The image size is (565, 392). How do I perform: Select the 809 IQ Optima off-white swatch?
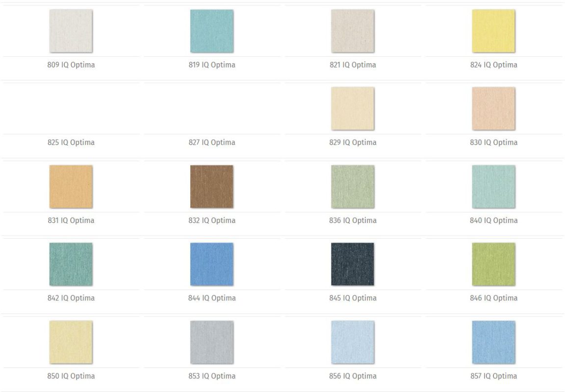(71, 31)
